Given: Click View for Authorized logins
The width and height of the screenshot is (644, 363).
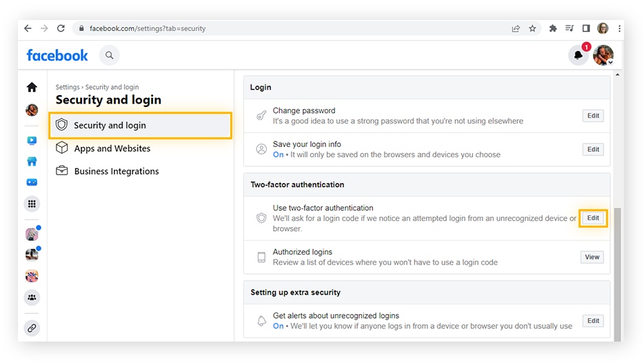Looking at the screenshot, I should (592, 257).
